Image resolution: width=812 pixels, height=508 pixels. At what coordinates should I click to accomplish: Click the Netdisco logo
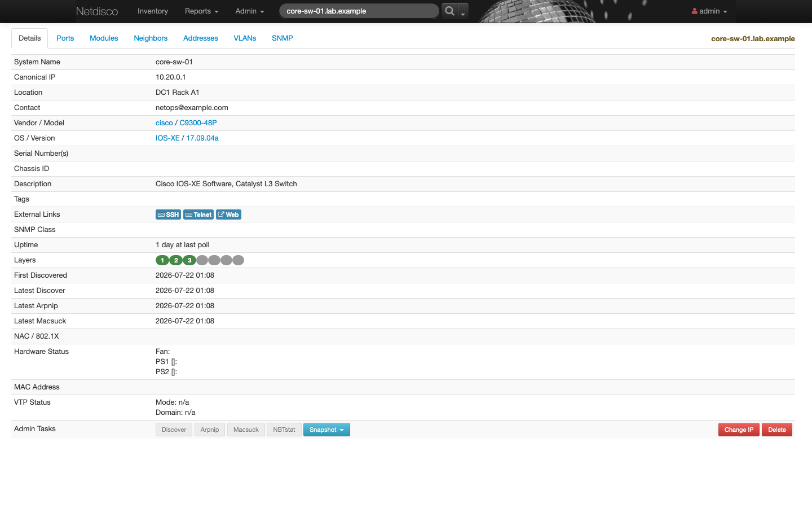pyautogui.click(x=97, y=11)
